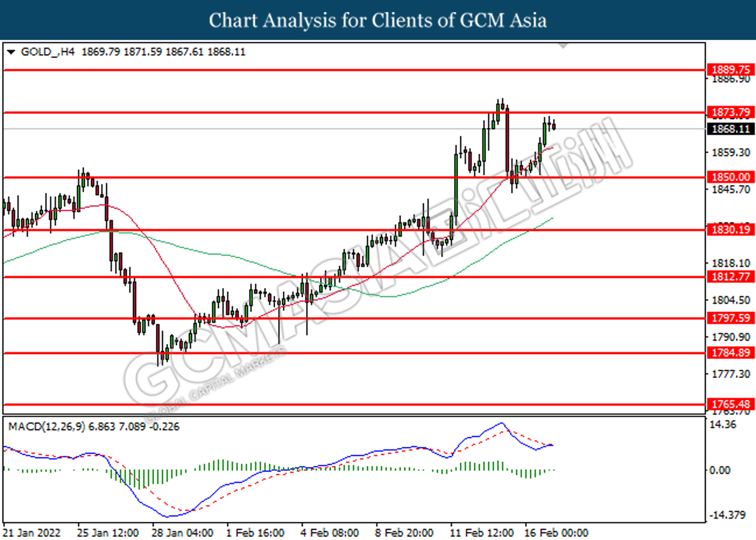Viewport: 756px width, 540px height.
Task: Click the 1812.77 price level label
Action: (731, 277)
